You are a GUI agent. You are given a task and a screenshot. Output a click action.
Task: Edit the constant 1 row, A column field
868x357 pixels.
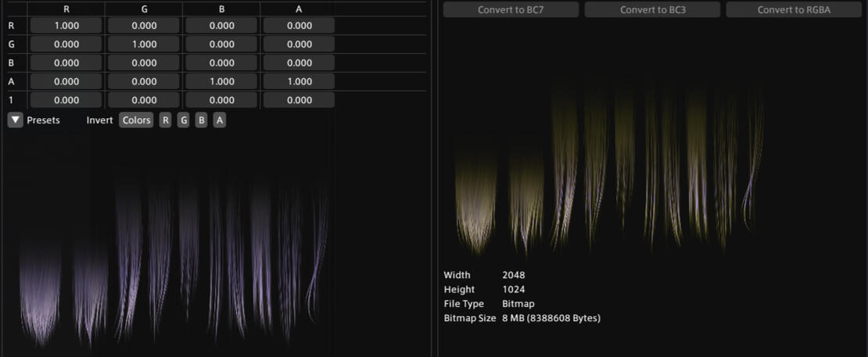tap(299, 100)
